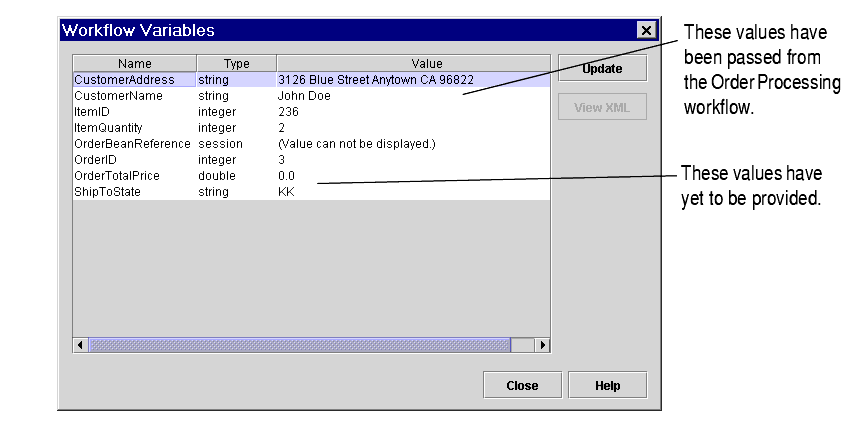
Task: Select the OrderID variable
Action: pos(311,160)
